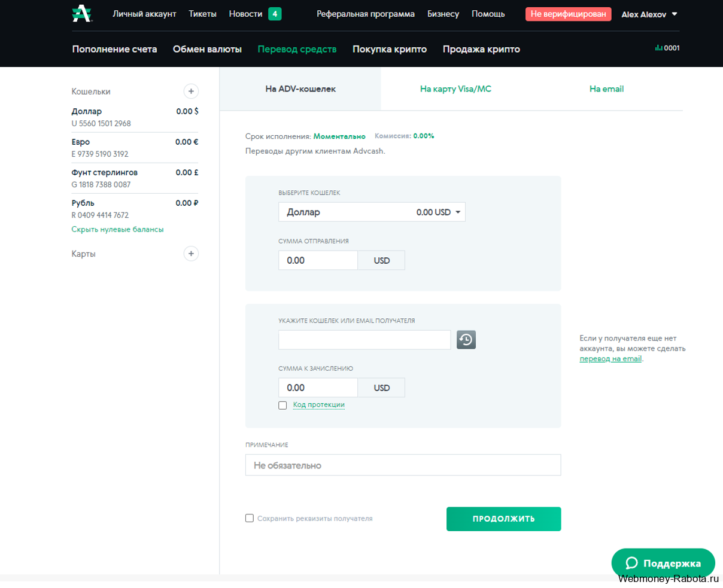Screen dimensions: 723x588
Task: Open Бизнесу menu item
Action: 443,14
